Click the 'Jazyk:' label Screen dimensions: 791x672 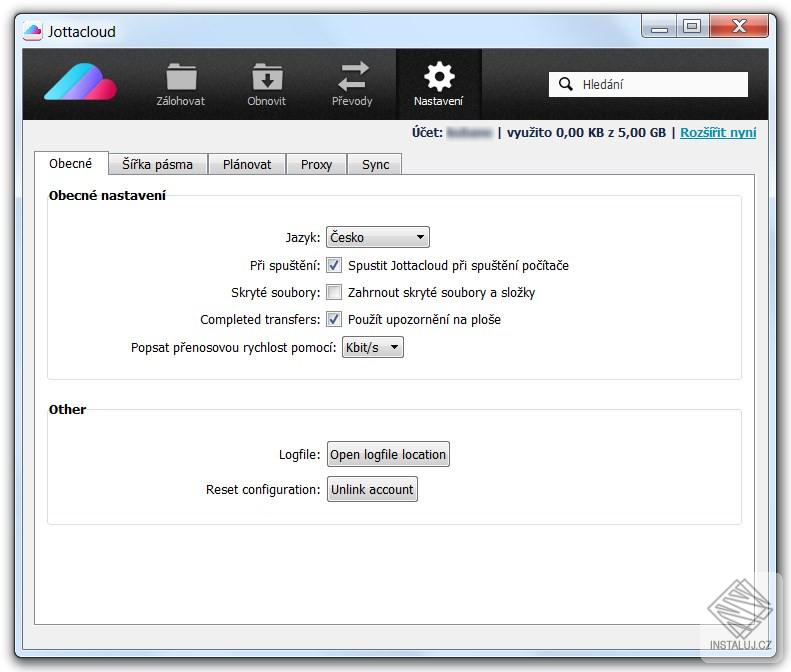(303, 238)
